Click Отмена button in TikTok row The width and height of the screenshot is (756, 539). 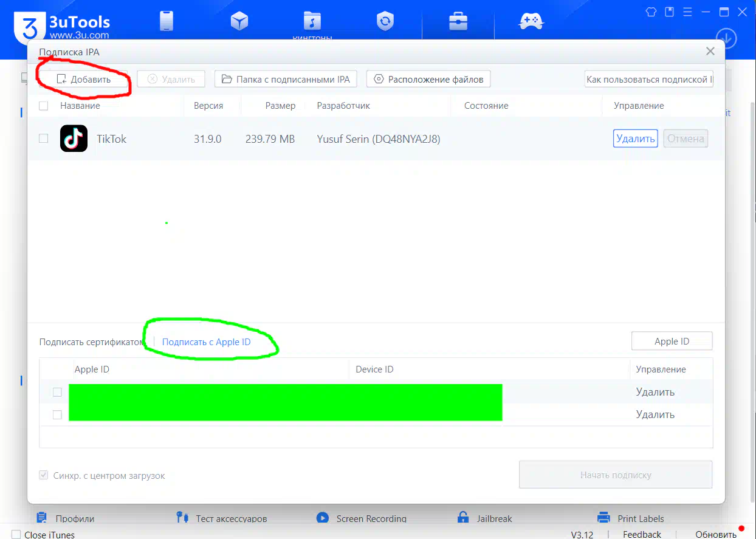[686, 139]
